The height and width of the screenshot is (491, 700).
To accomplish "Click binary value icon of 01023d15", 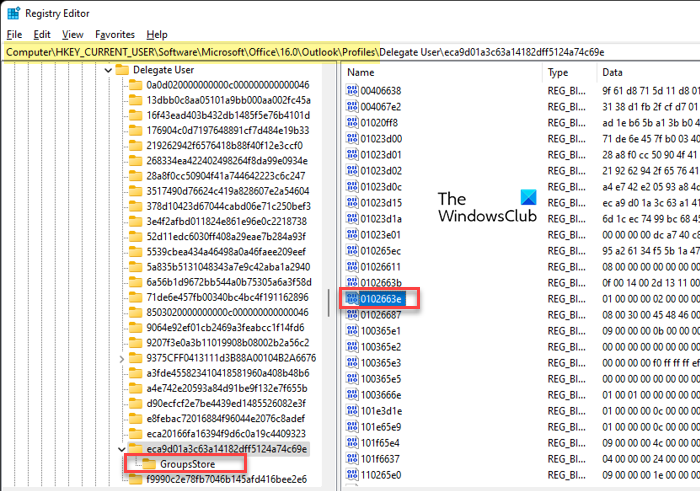I will coord(352,203).
